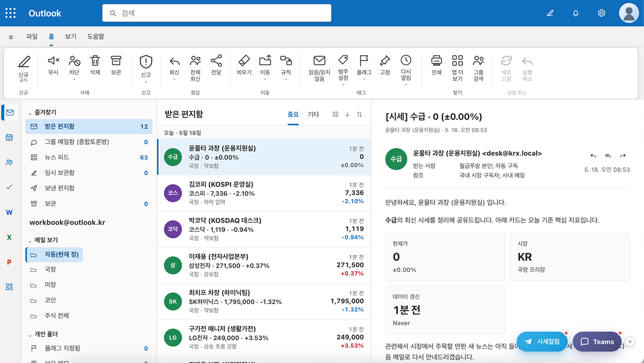This screenshot has width=644, height=363.
Task: Click the 시세알림 floating button
Action: click(542, 342)
